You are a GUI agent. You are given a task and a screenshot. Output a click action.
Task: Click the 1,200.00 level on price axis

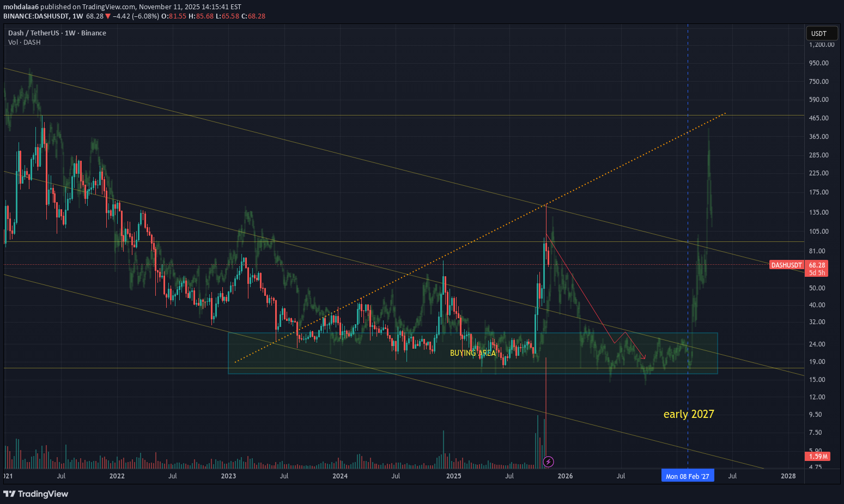(821, 45)
